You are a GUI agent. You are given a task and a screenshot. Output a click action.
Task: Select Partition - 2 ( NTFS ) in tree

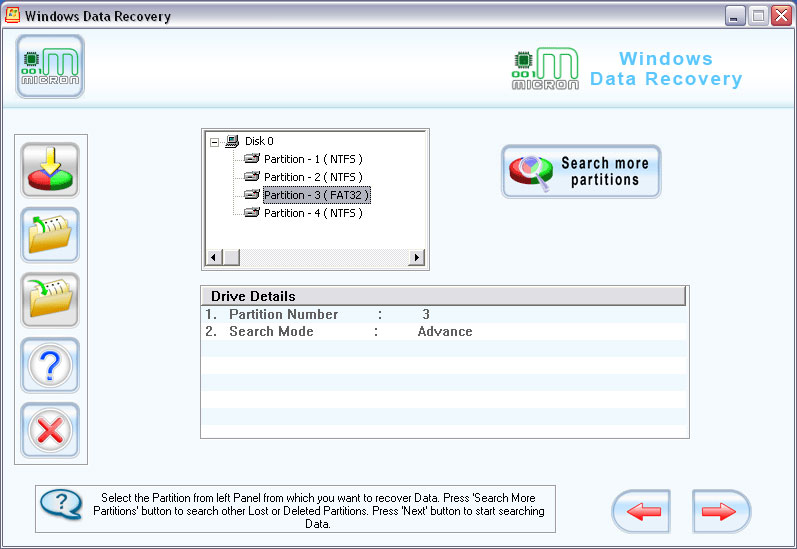(312, 177)
